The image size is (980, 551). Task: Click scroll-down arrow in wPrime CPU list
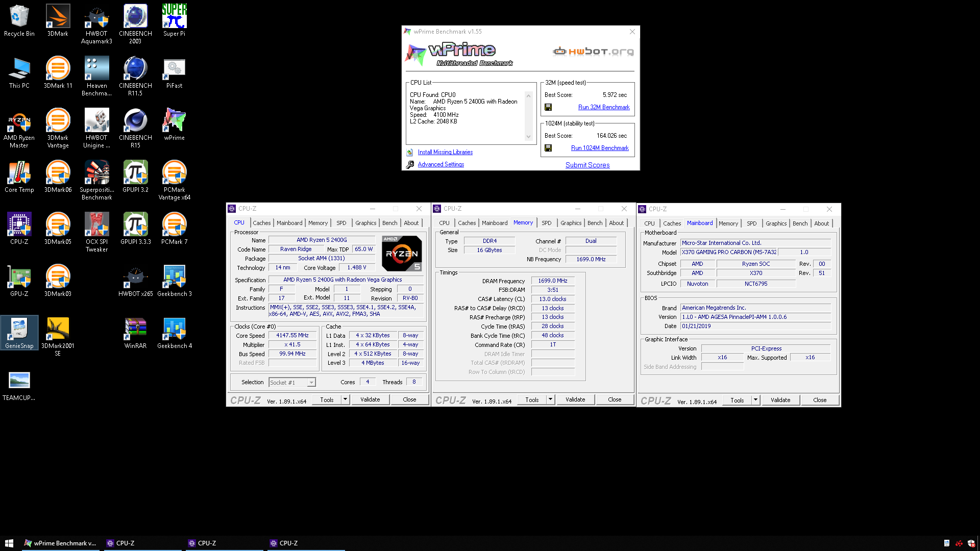coord(528,137)
